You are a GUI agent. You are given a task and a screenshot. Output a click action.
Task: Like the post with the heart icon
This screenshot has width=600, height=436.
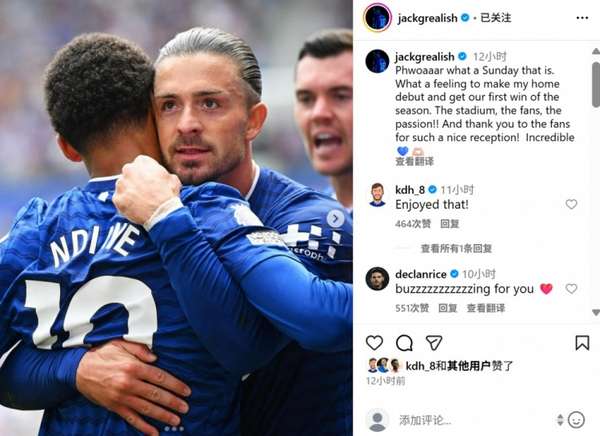pos(374,343)
